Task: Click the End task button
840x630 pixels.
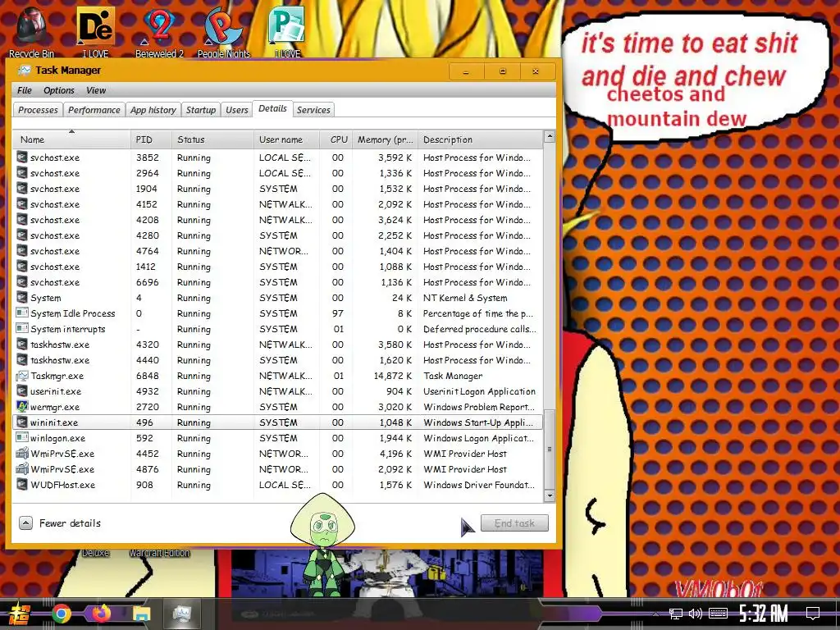Action: click(514, 523)
